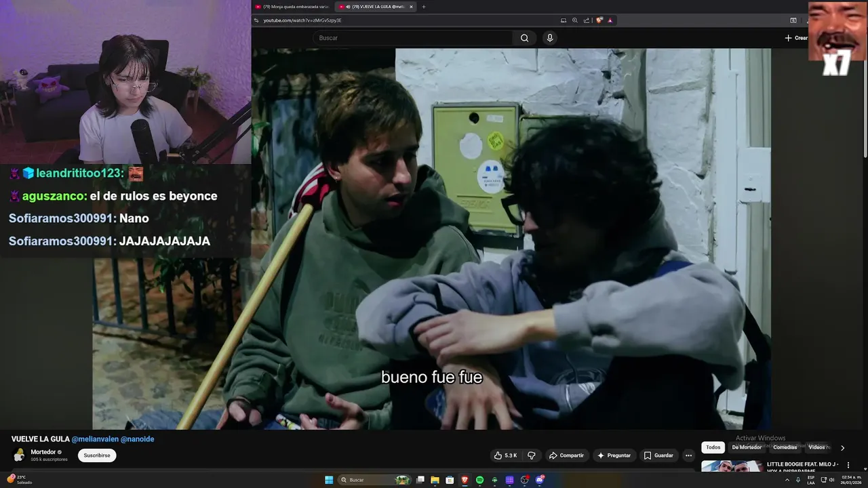
Task: Click the Brave Shields lion icon
Action: click(x=599, y=20)
